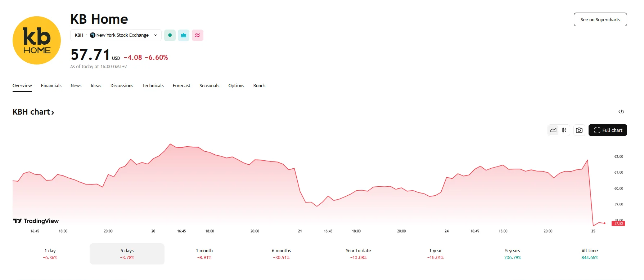Click the green market status dot icon
Screen dimensions: 644x280
(170, 35)
